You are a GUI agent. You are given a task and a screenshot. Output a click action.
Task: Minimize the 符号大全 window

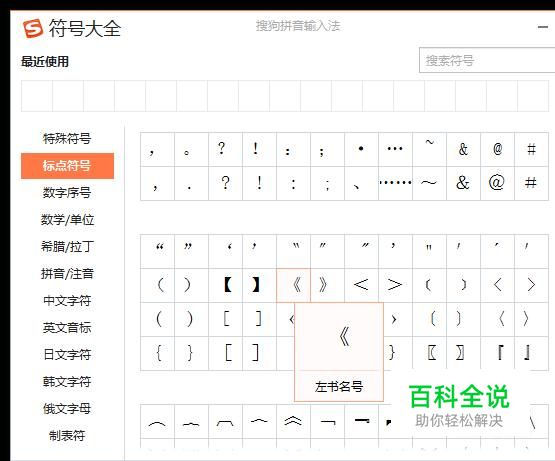[543, 27]
